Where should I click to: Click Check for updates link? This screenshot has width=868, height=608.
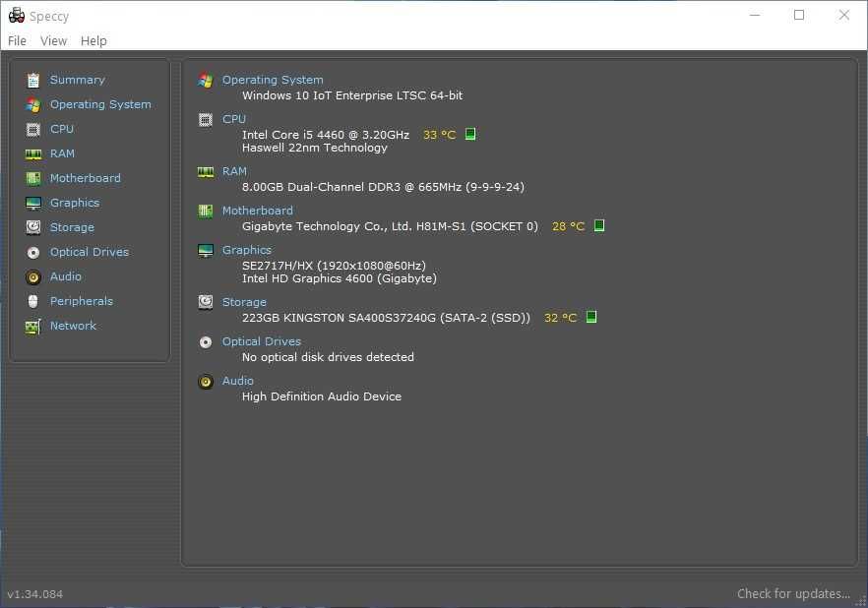pos(793,593)
